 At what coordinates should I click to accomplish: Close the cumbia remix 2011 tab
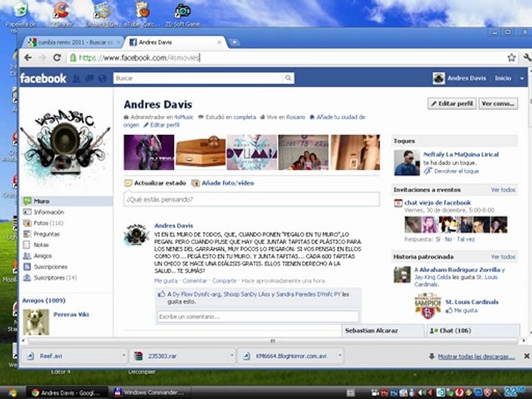[x=119, y=43]
